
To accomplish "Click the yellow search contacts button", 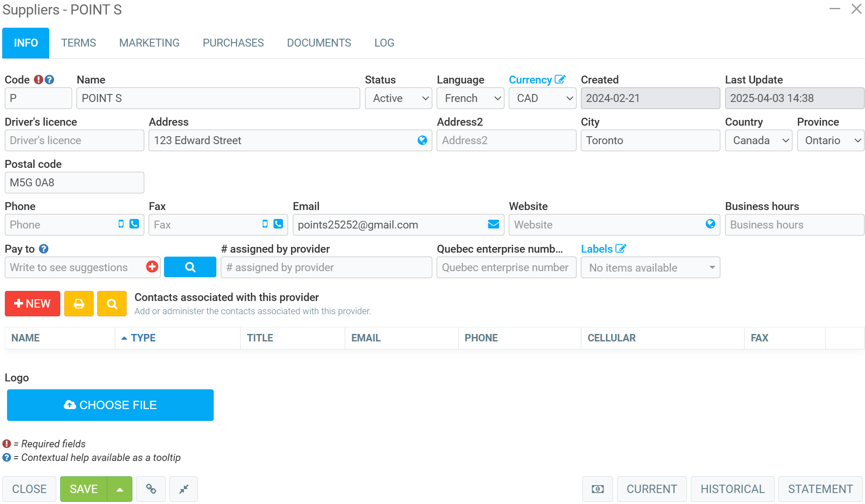I will click(x=112, y=304).
